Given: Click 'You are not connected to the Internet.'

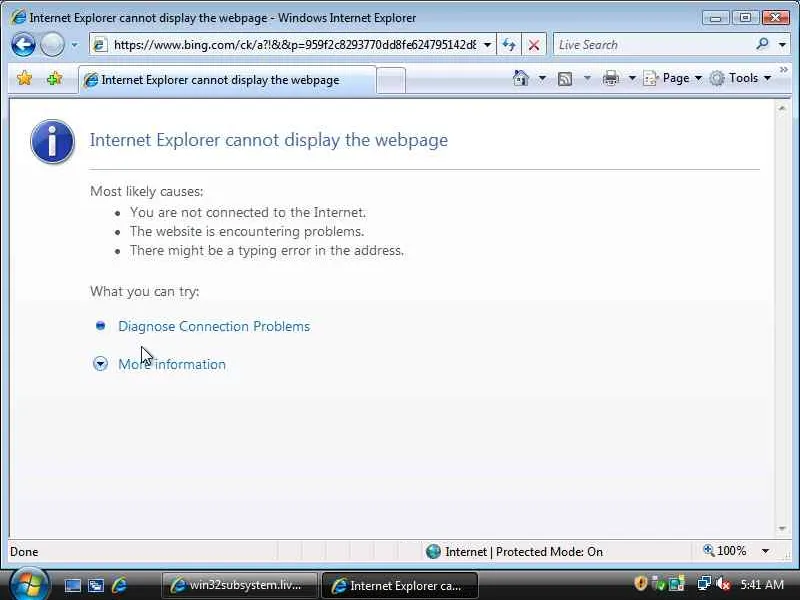Looking at the screenshot, I should [x=247, y=212].
